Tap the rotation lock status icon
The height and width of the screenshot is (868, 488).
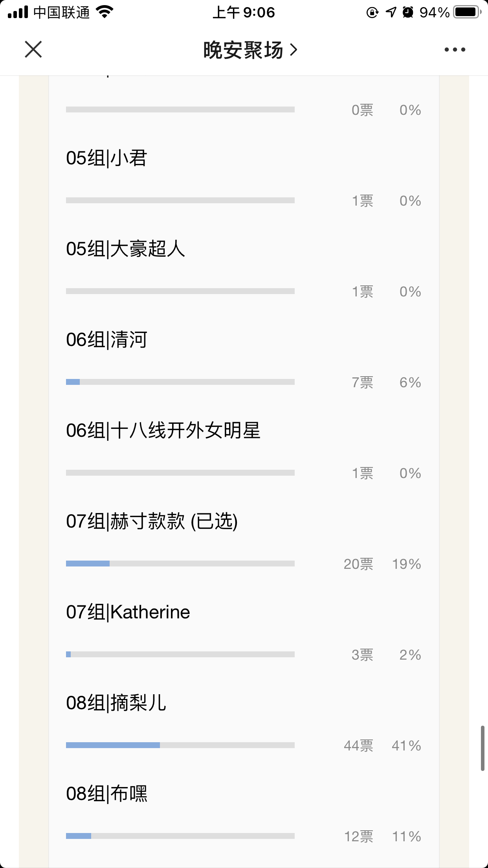372,13
